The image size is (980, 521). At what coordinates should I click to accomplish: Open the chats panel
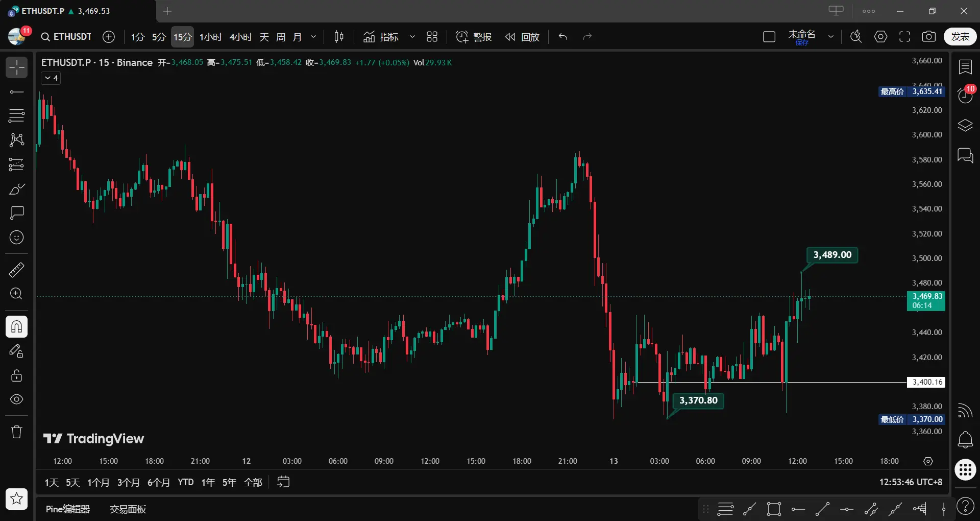point(965,155)
